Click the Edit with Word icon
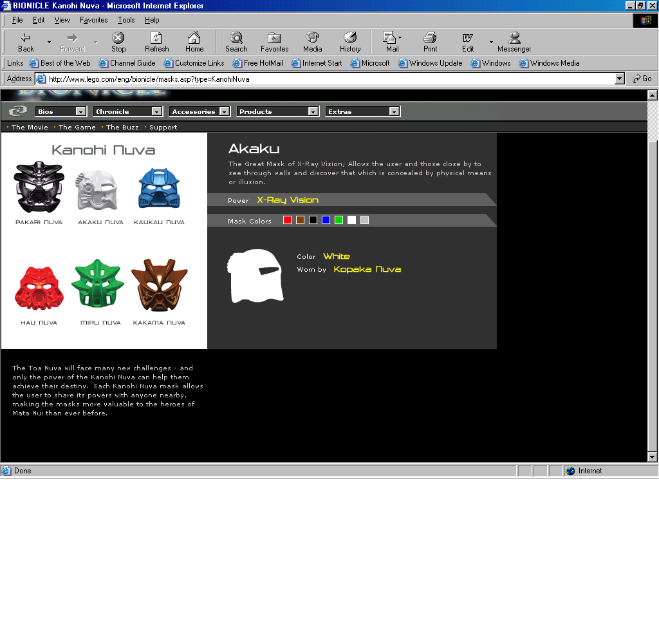 (468, 42)
